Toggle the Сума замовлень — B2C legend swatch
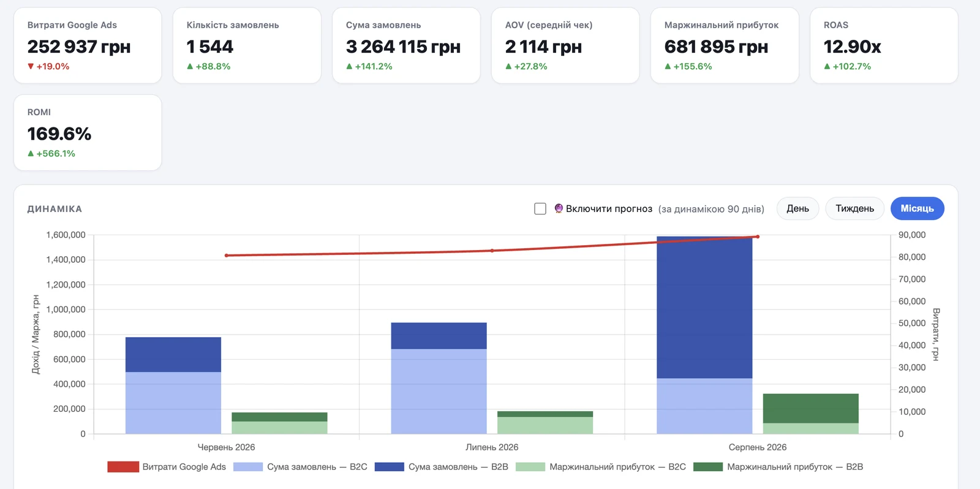 point(248,467)
